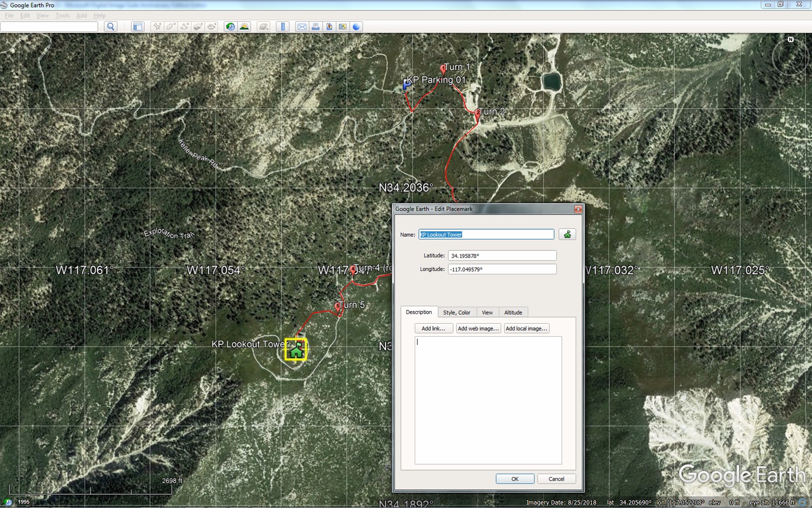812x508 pixels.
Task: Select the Add Polygon tool
Action: pos(171,27)
